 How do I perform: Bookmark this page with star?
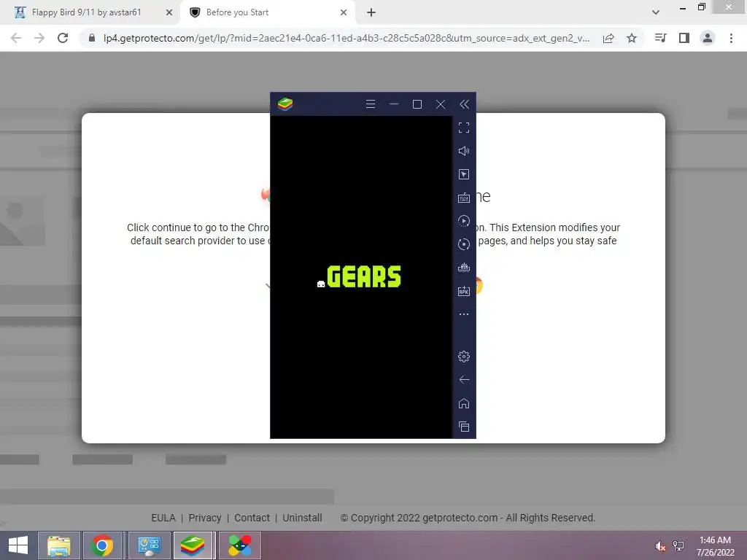coord(632,38)
